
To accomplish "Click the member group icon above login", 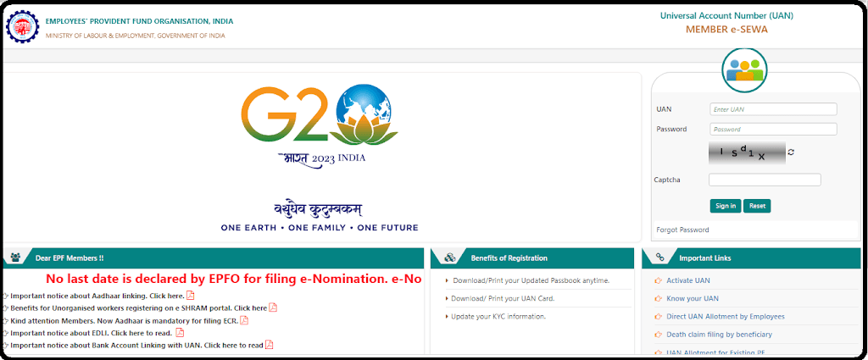I will pos(745,69).
